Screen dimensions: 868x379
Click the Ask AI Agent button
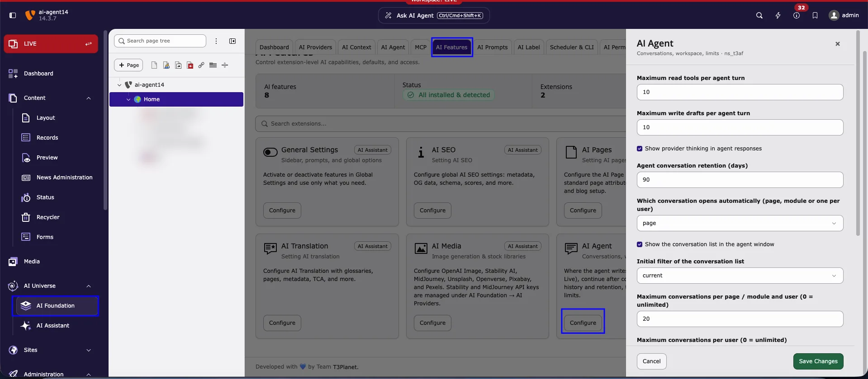[x=434, y=15]
